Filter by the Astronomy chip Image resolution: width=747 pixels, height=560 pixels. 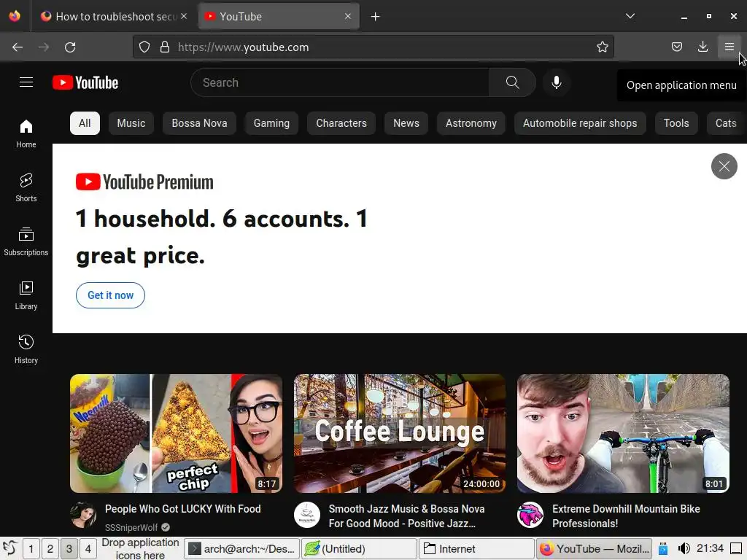point(471,123)
